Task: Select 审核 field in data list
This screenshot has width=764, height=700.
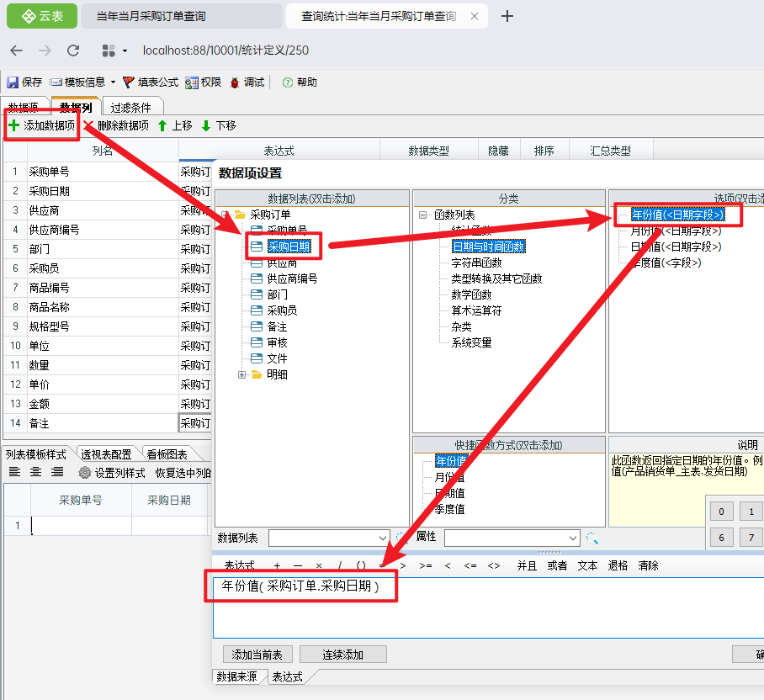Action: click(277, 343)
